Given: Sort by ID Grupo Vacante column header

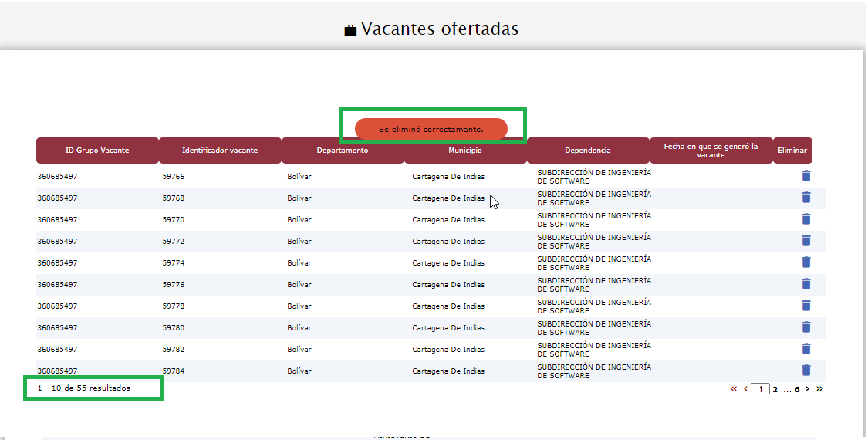Looking at the screenshot, I should 97,151.
